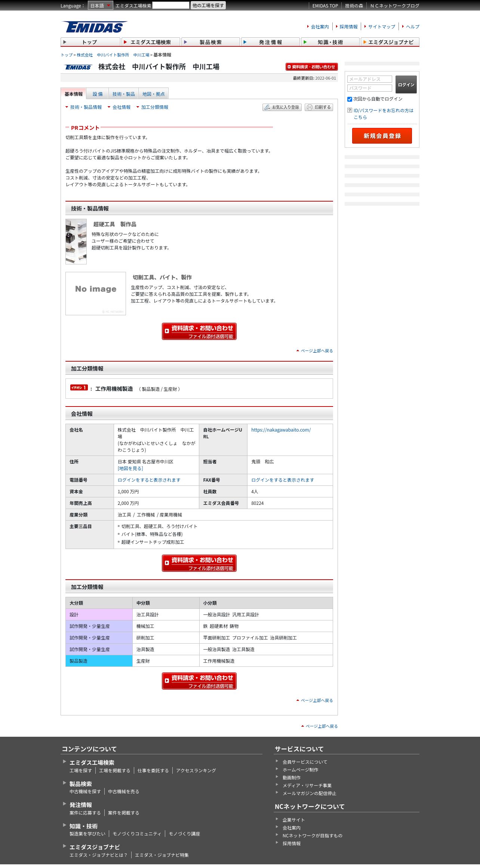Open EMIDAS TOP link in top bar
The width and height of the screenshot is (480, 868).
pos(325,6)
